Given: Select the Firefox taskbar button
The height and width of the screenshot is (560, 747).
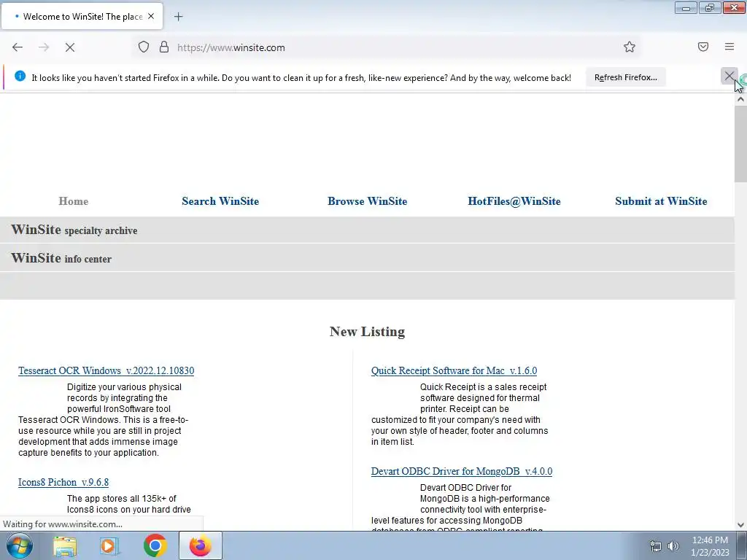Looking at the screenshot, I should (x=200, y=545).
